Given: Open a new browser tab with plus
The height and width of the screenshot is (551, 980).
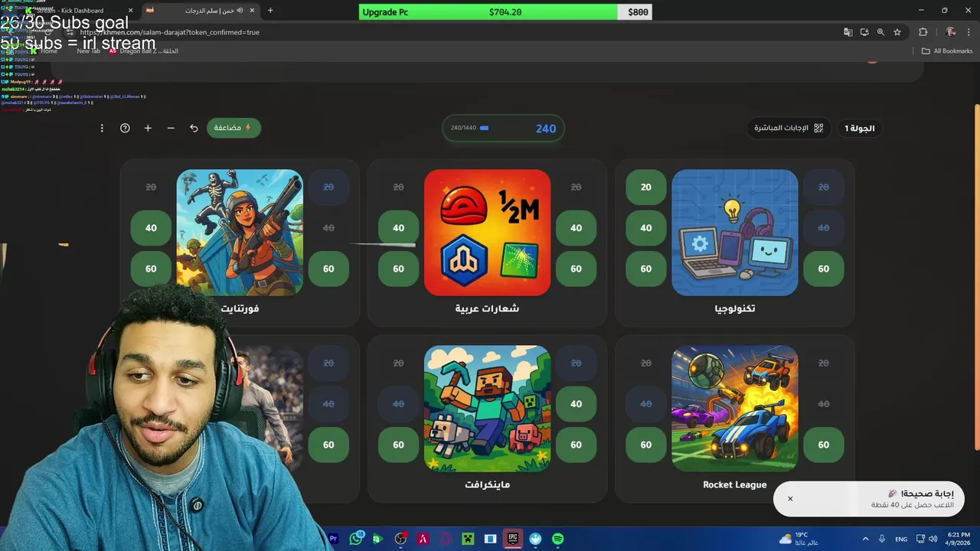Looking at the screenshot, I should tap(270, 11).
